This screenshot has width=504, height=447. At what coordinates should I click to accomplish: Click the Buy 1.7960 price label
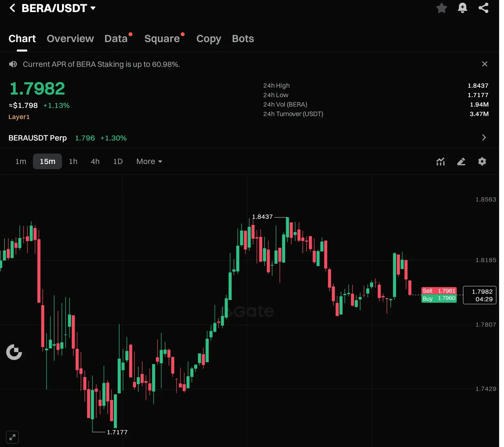(439, 299)
